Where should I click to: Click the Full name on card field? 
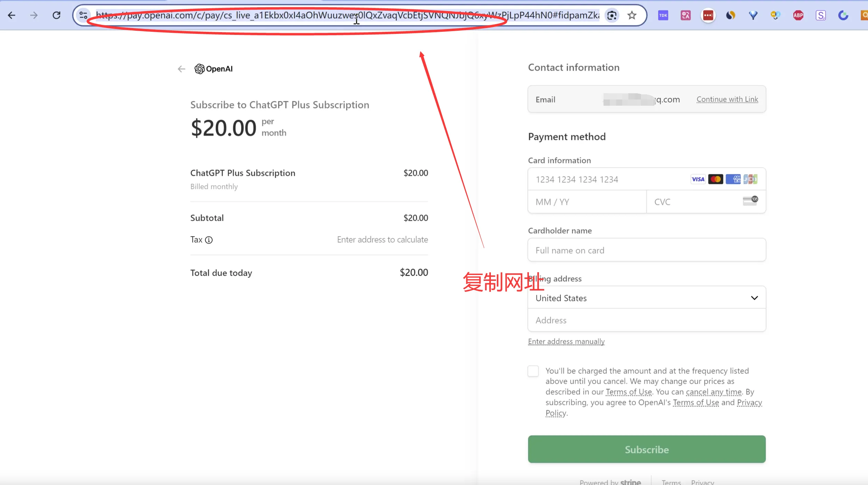point(646,250)
